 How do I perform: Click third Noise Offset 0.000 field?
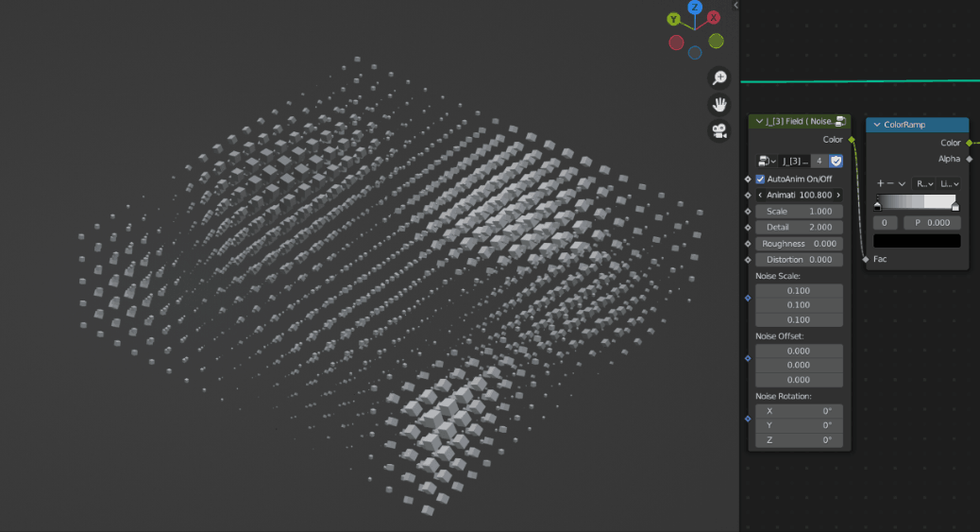tap(800, 380)
